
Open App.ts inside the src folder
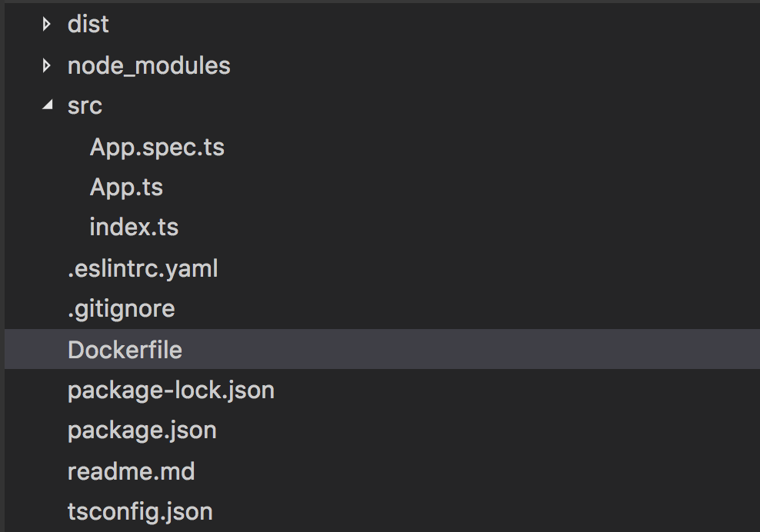pos(125,187)
